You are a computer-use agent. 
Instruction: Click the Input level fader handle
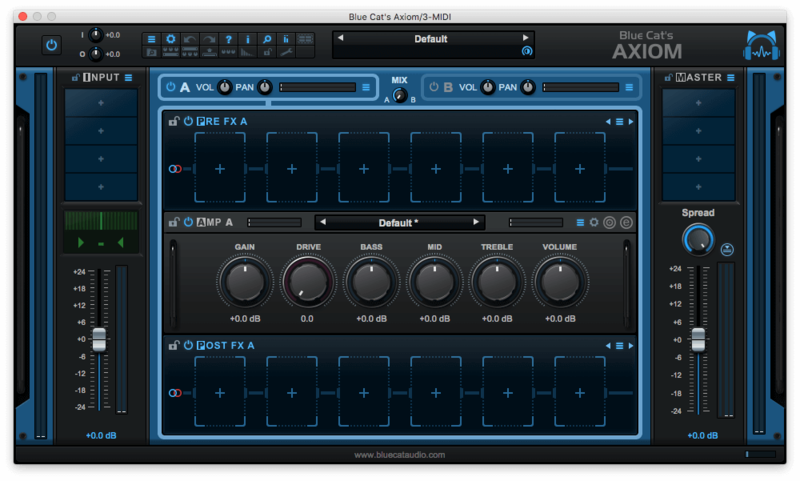[x=98, y=339]
